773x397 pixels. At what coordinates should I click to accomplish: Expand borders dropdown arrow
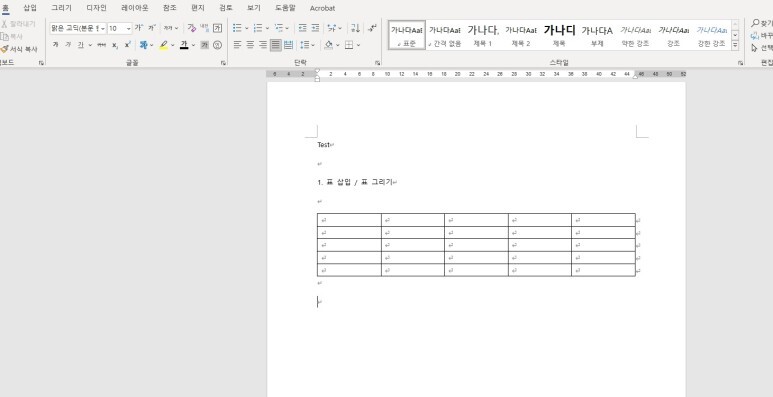[358, 45]
